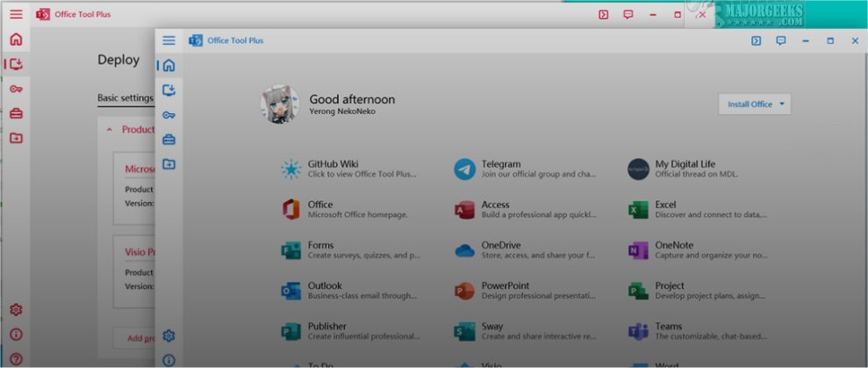Switch to Basic settings tab in Deploy
This screenshot has height=368, width=868.
126,98
